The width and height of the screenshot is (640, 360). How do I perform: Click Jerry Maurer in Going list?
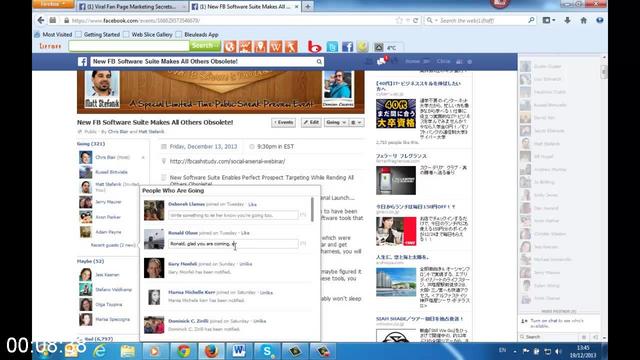(108, 202)
